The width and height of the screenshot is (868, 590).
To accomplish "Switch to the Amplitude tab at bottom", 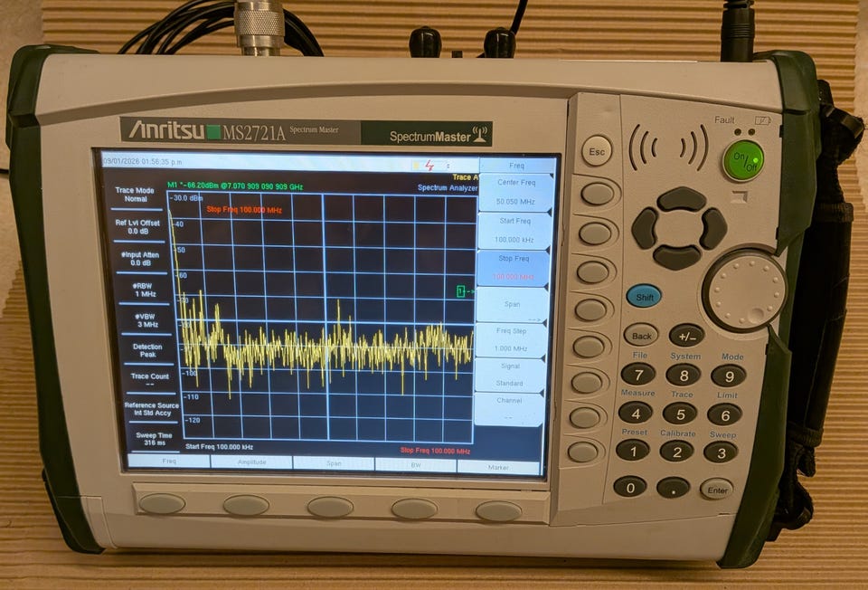I will click(x=252, y=462).
